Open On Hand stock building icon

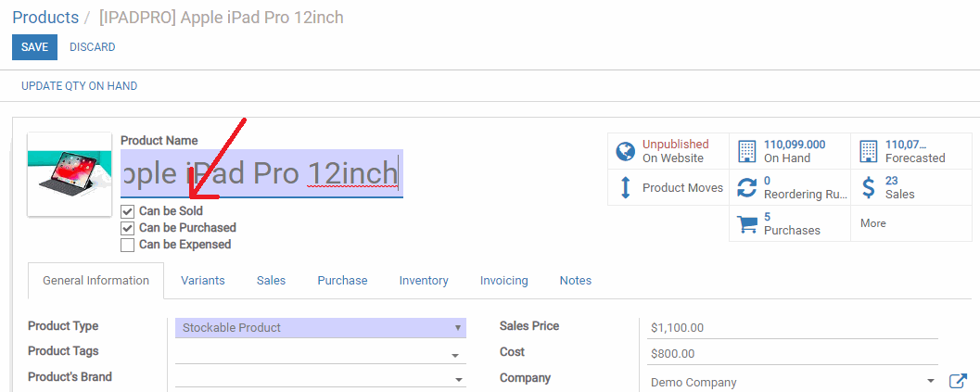coord(747,151)
